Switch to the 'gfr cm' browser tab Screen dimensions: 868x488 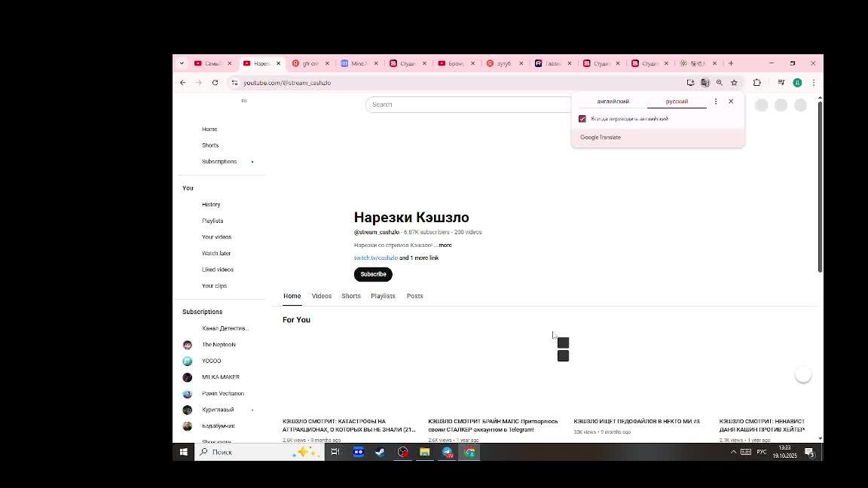311,63
